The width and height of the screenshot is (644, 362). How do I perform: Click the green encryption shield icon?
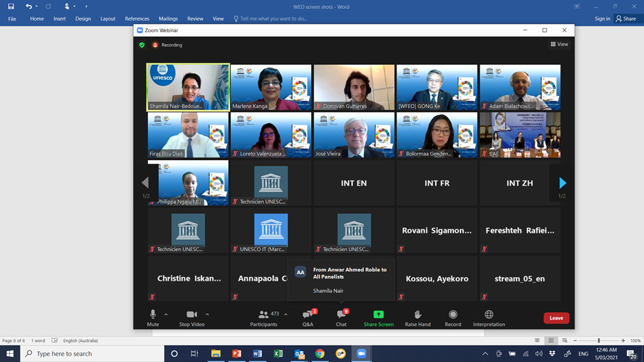pos(142,45)
